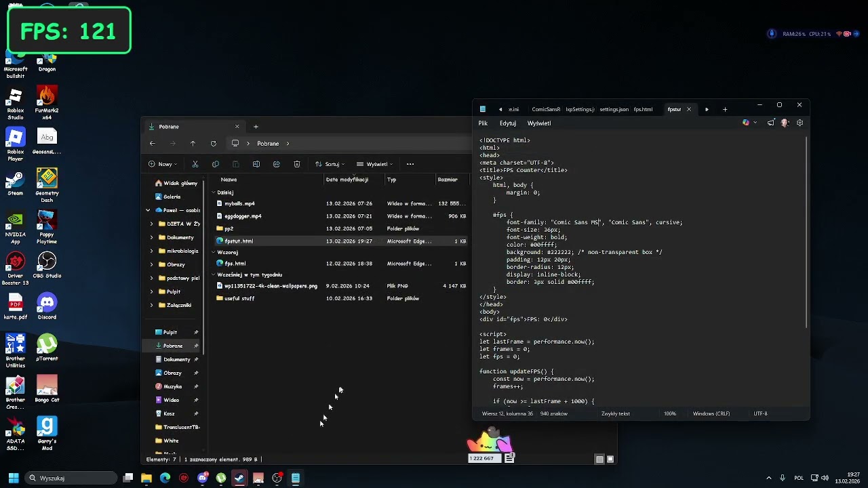This screenshot has width=868, height=488.
Task: Click the Delete trash icon in Explorer toolbar
Action: 297,164
